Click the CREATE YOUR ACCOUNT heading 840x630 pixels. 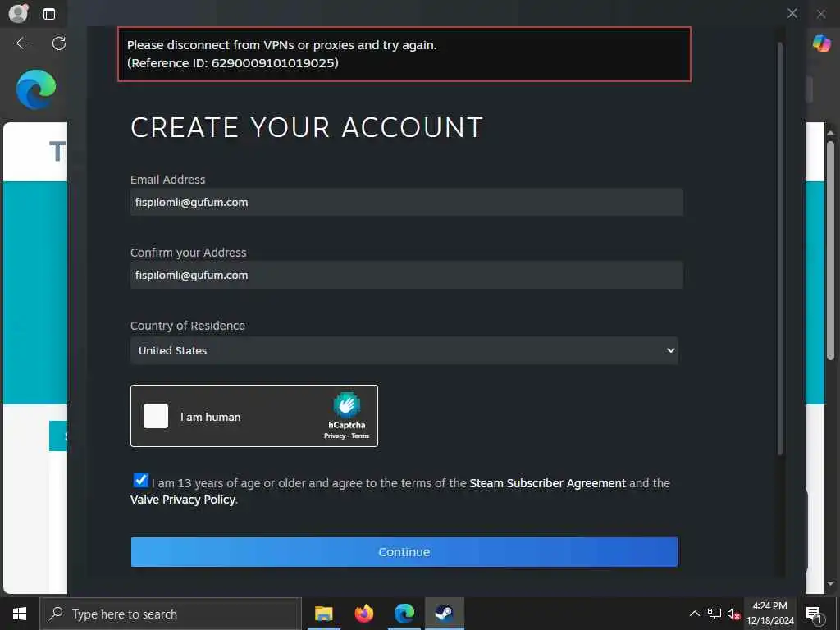click(x=307, y=127)
